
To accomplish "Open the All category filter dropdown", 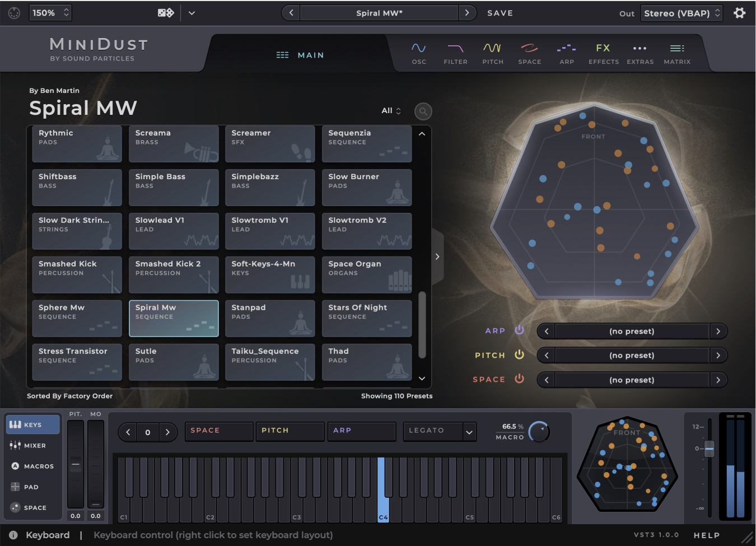I will click(x=391, y=111).
